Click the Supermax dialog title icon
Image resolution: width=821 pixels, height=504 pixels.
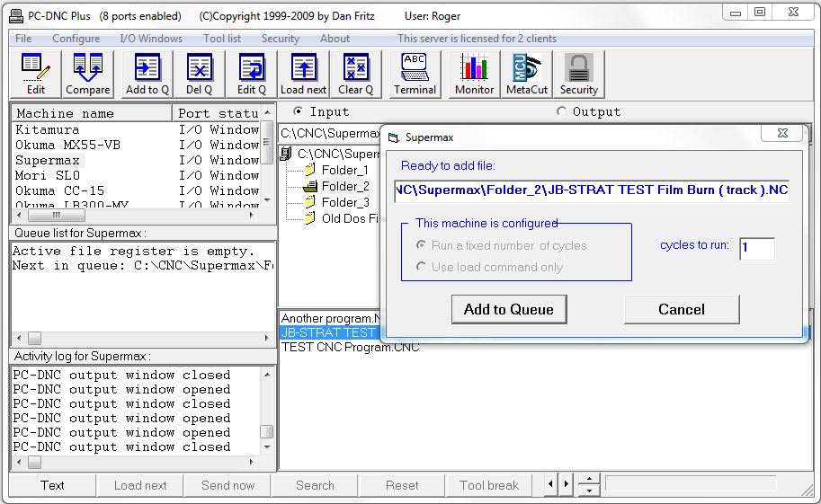tap(393, 137)
